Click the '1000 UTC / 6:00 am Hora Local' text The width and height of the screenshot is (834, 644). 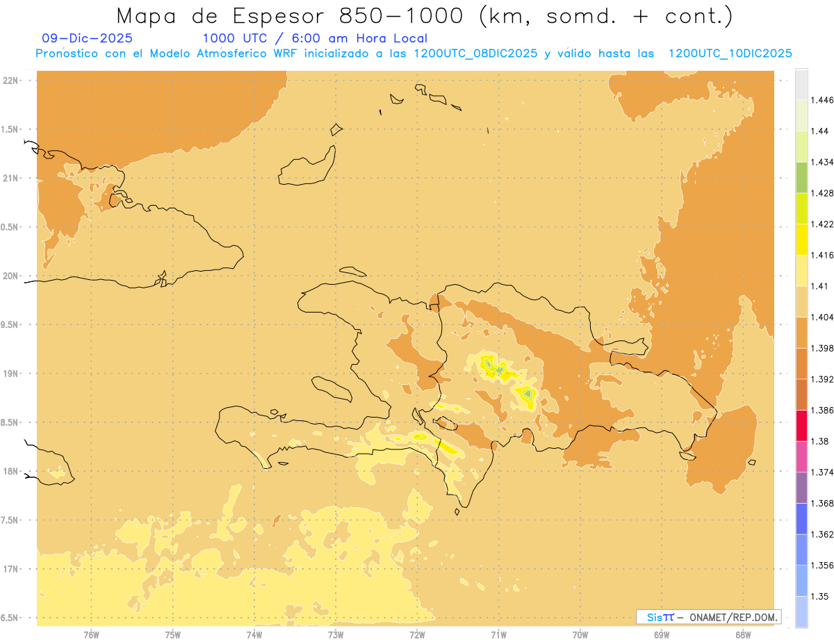click(315, 38)
